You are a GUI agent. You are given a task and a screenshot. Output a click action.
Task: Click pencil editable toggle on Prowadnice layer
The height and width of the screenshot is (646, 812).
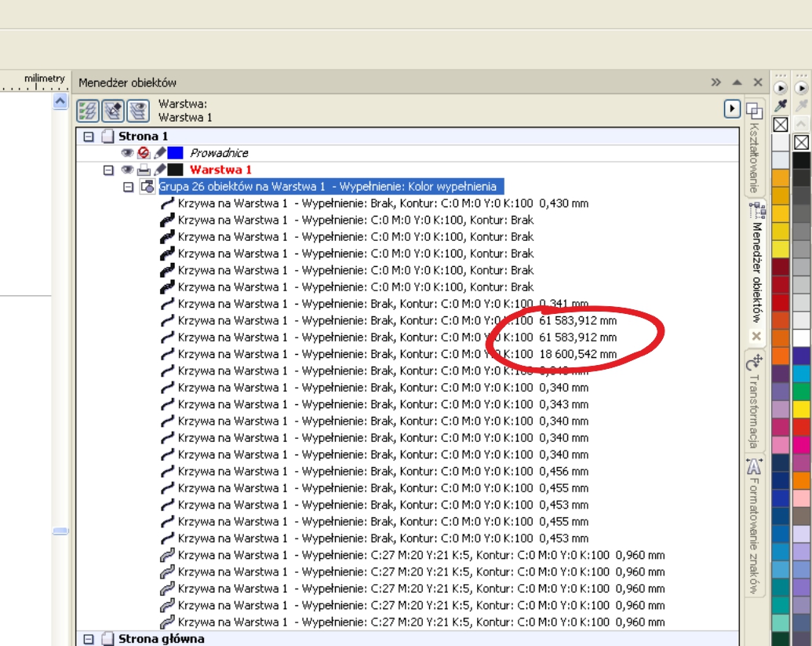(x=159, y=153)
